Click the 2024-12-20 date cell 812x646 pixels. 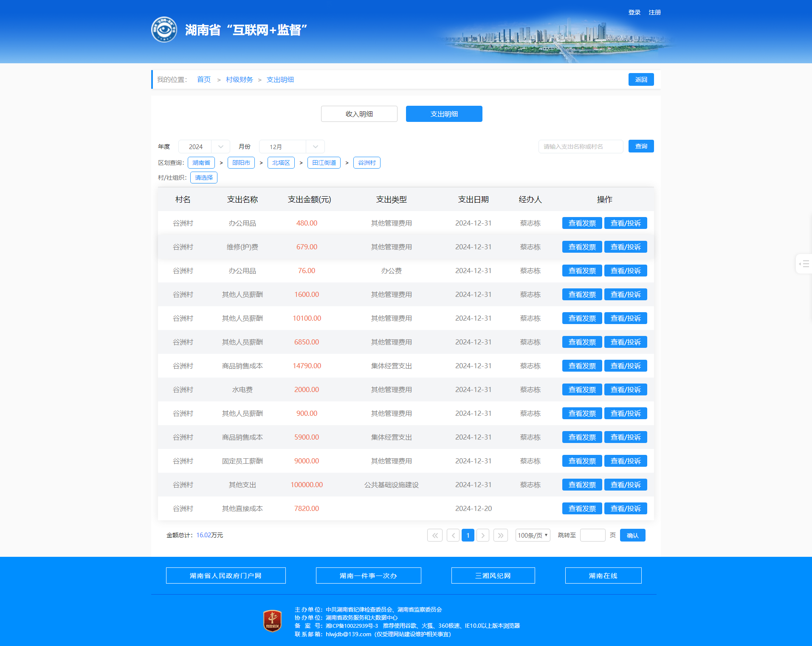coord(474,508)
